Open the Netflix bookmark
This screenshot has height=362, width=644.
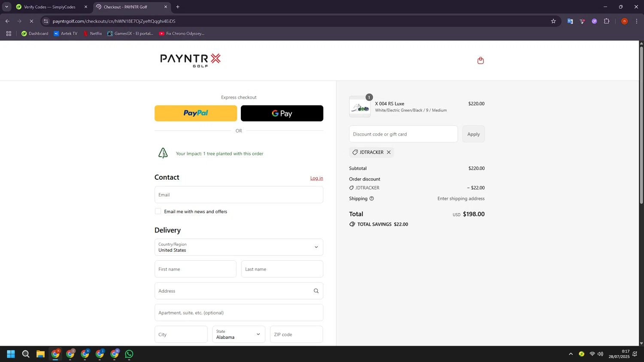(92, 33)
